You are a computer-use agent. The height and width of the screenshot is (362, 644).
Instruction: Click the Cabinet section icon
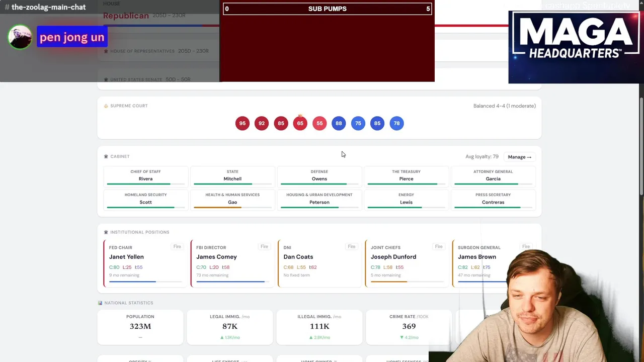click(x=106, y=156)
